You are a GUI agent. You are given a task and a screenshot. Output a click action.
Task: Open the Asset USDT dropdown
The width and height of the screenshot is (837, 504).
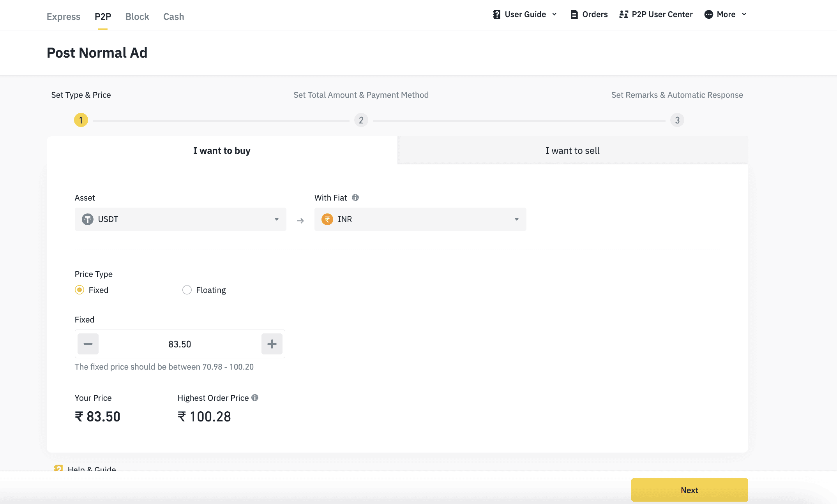coord(180,219)
